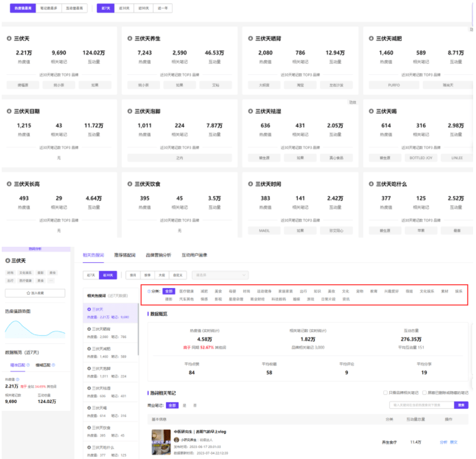The height and width of the screenshot is (459, 476).
Task: Open 互动用户画像 tab
Action: point(194,255)
